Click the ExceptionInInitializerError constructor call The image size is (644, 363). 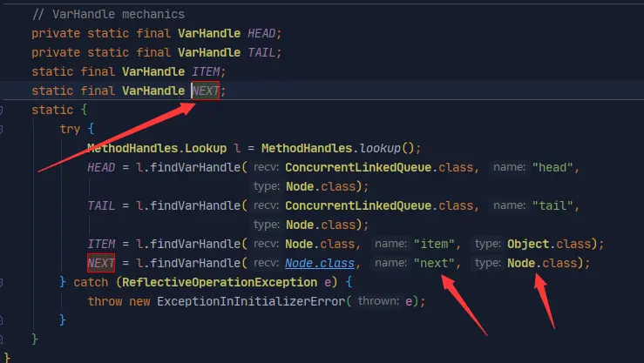250,301
